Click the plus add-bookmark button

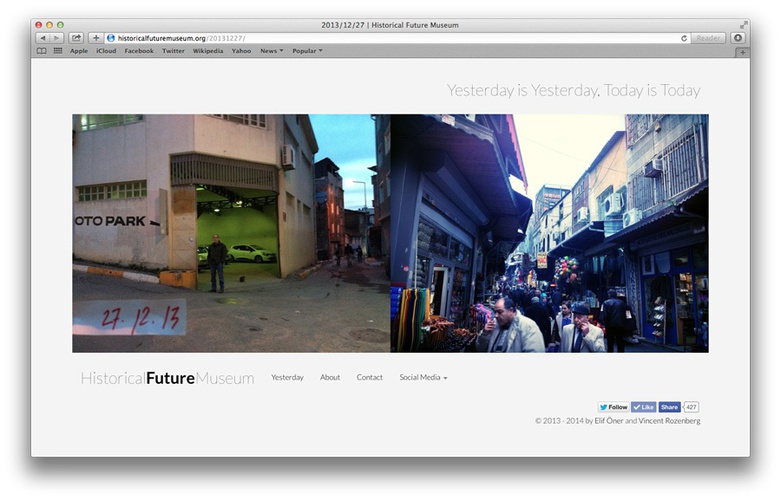(96, 38)
